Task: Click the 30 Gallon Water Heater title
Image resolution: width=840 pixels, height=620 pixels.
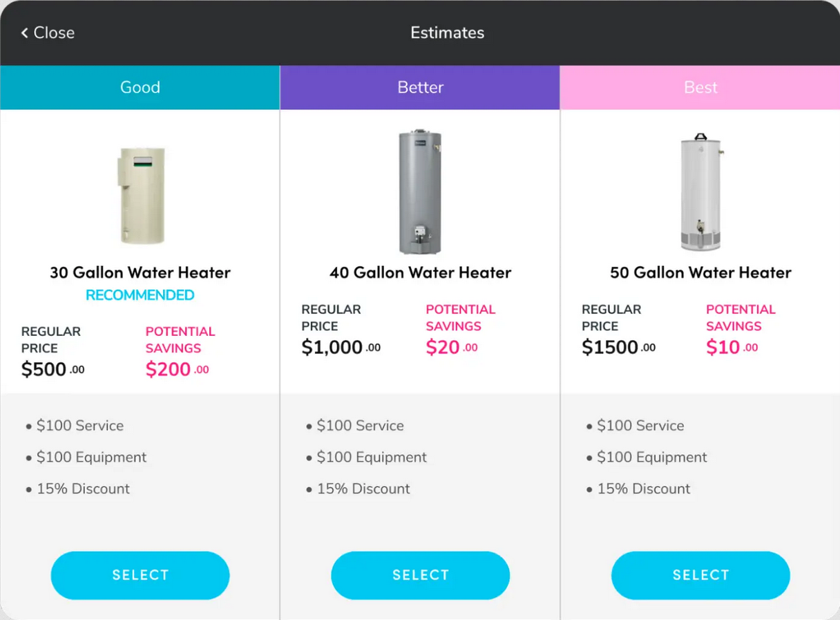Action: [x=140, y=272]
